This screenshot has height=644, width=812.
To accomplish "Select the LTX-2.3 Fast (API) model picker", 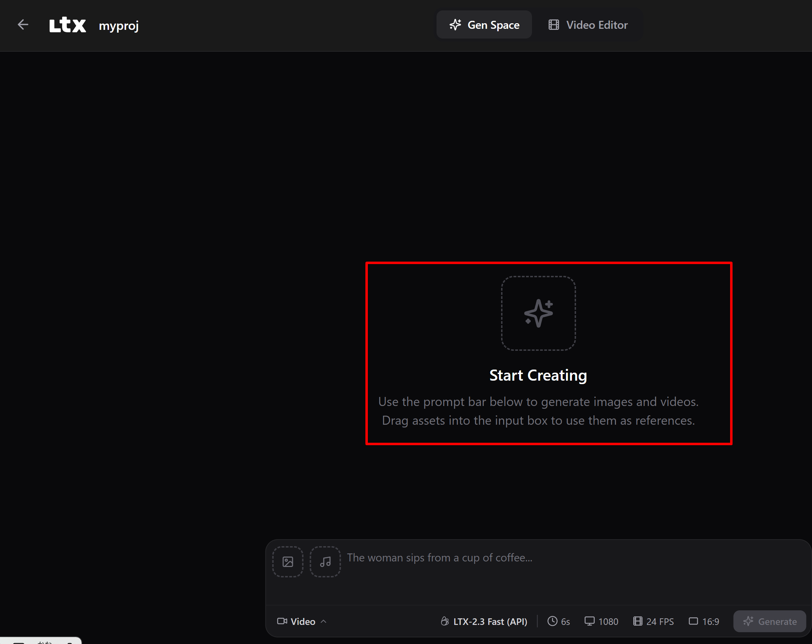I will 484,621.
